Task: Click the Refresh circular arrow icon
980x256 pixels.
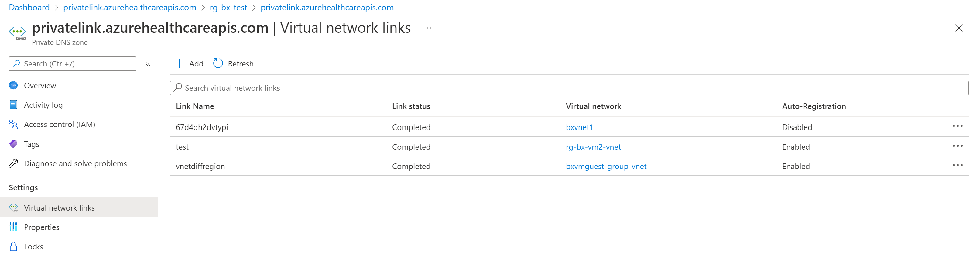Action: tap(218, 63)
